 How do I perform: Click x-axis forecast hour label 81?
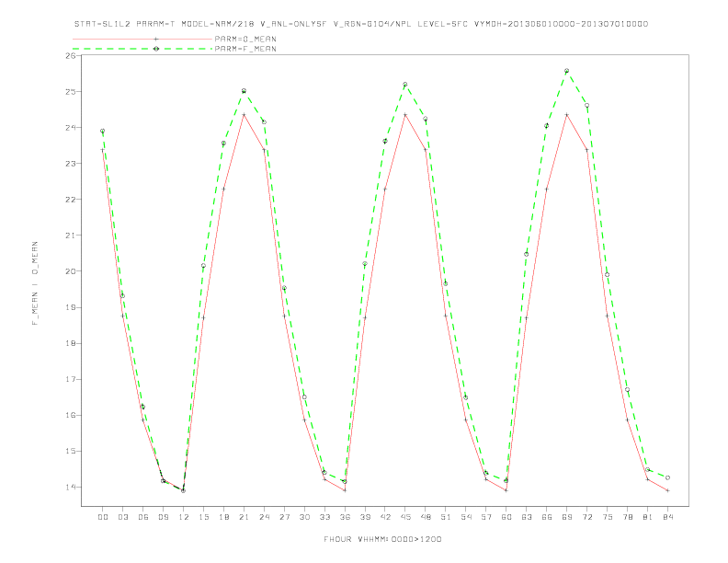[648, 517]
